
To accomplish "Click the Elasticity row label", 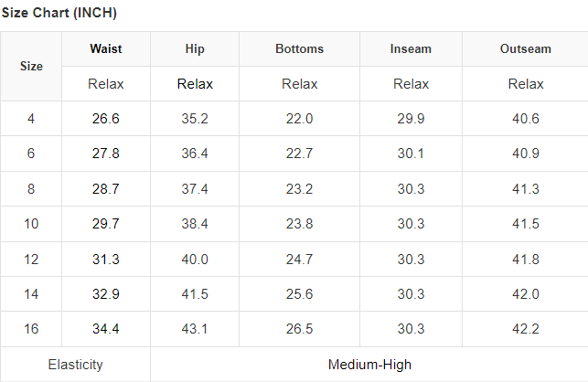I will click(75, 365).
